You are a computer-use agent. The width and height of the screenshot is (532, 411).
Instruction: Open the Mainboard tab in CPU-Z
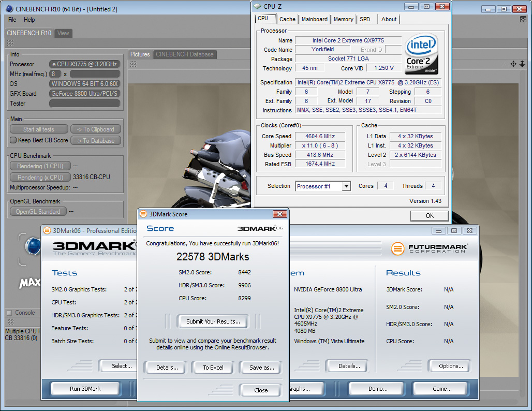pos(315,19)
